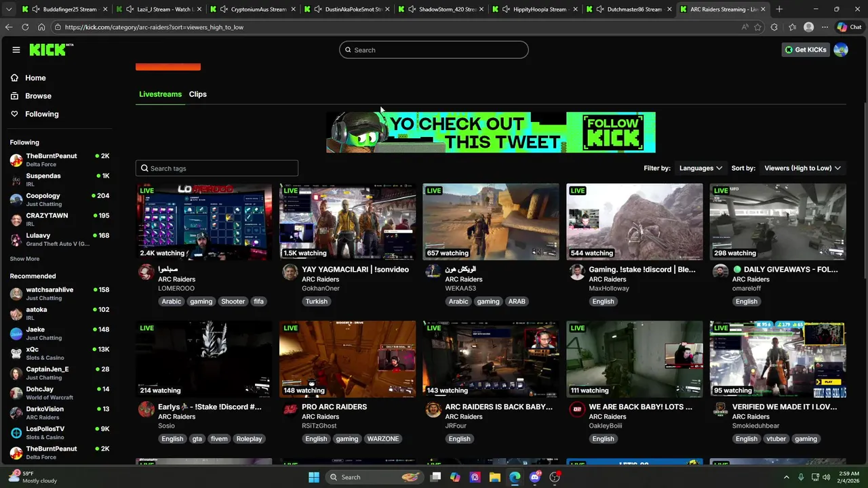Click the taskbar Search box

coord(375,477)
